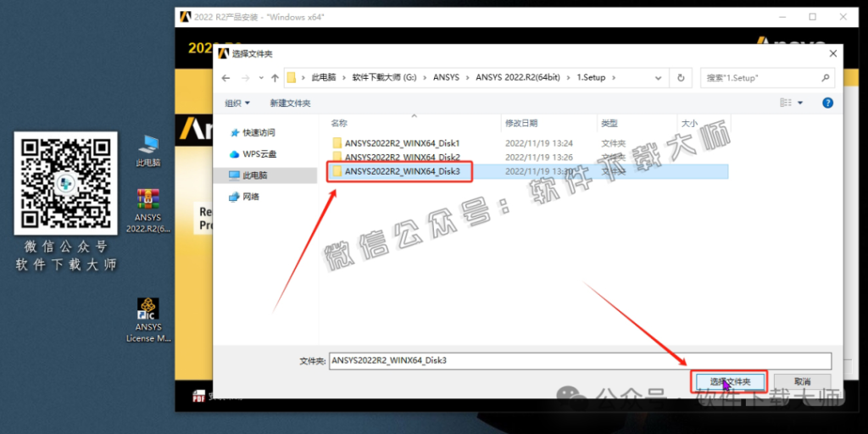868x434 pixels.
Task: Click the Disk1 folder icon
Action: pos(337,142)
